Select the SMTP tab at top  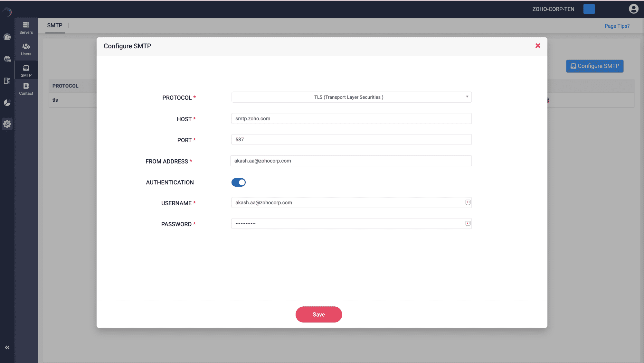tap(55, 25)
